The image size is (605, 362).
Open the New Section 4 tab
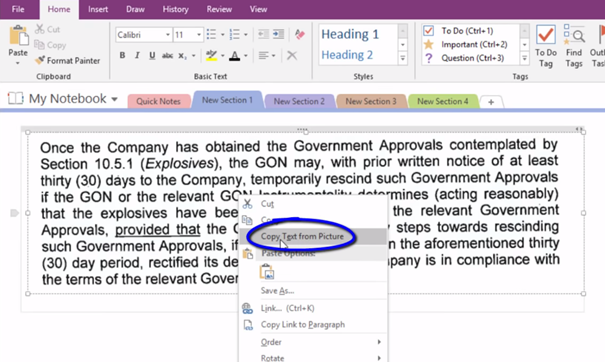click(443, 101)
